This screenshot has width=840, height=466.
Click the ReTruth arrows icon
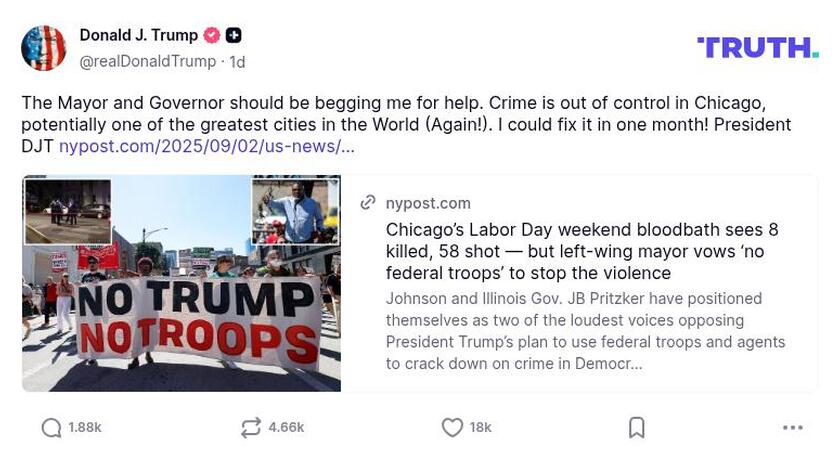tap(251, 428)
